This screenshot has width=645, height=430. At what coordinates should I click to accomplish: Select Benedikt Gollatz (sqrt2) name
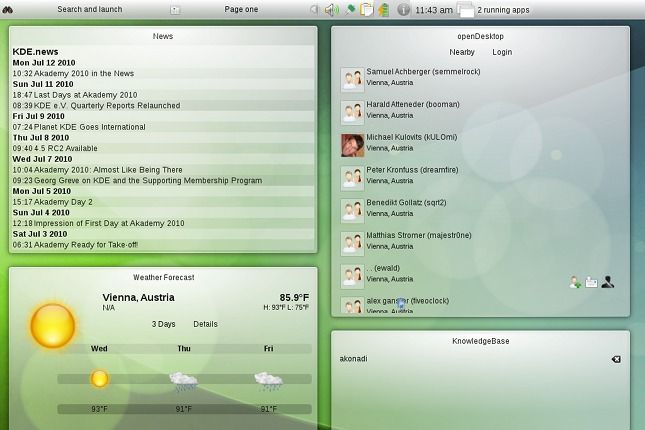coord(406,202)
